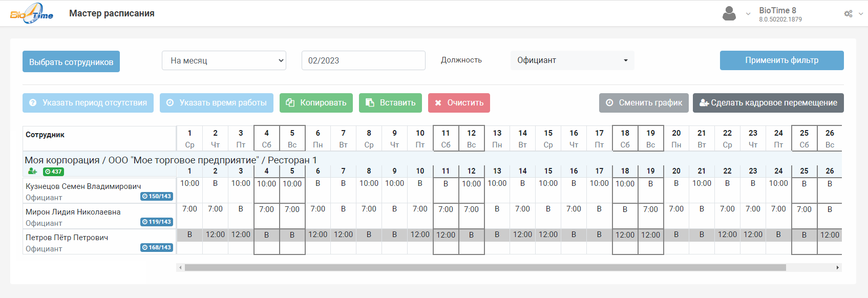Click the 02/2023 date input field
This screenshot has width=868, height=298.
(363, 60)
